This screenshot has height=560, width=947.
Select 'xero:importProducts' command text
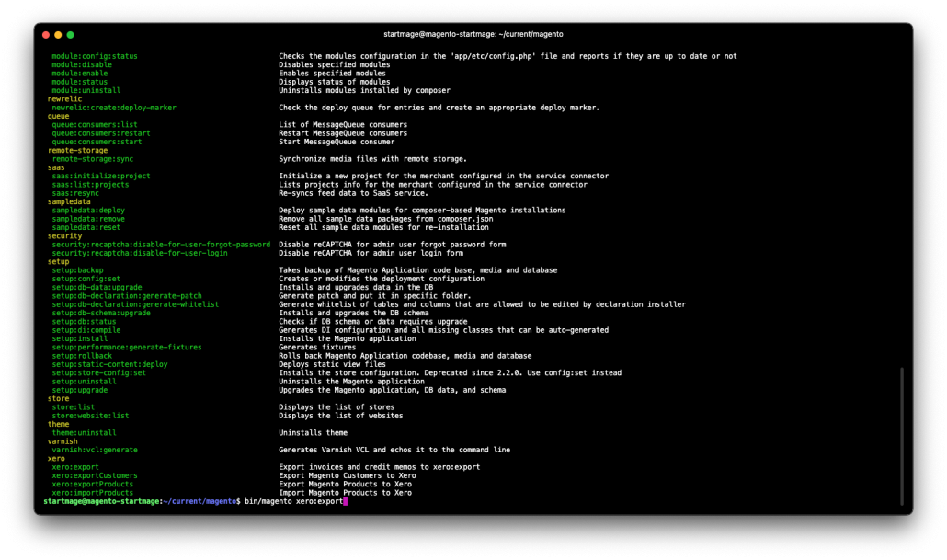[x=93, y=493]
